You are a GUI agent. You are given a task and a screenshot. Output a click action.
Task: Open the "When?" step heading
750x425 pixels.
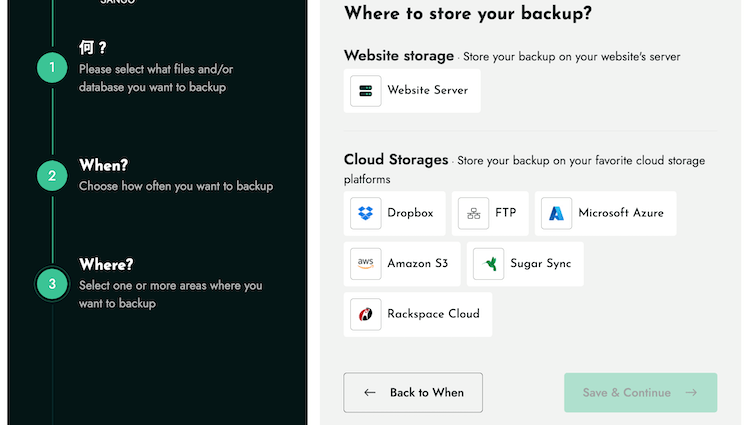pyautogui.click(x=104, y=166)
